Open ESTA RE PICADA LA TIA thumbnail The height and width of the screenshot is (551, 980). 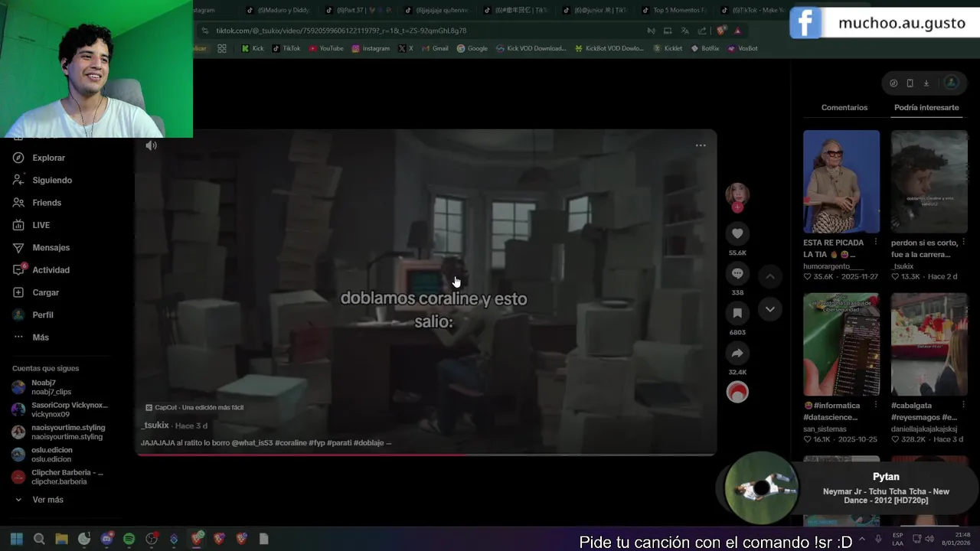[x=841, y=181]
